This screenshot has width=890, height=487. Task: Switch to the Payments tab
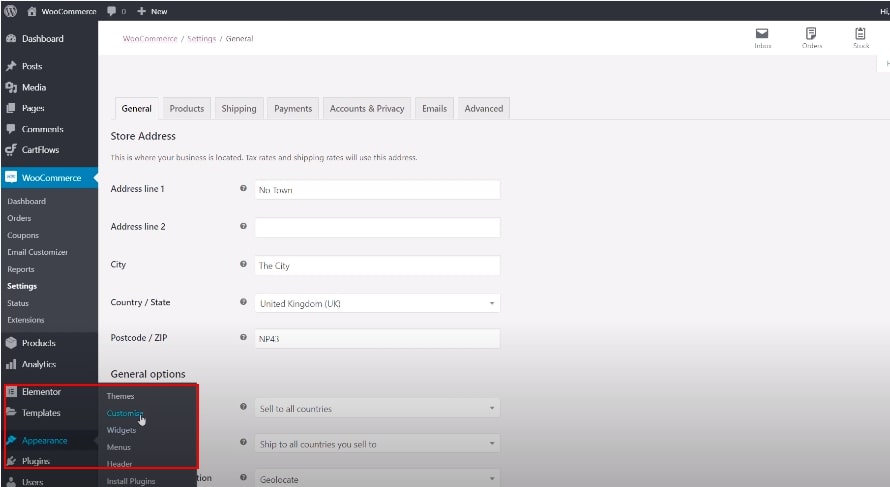point(293,108)
